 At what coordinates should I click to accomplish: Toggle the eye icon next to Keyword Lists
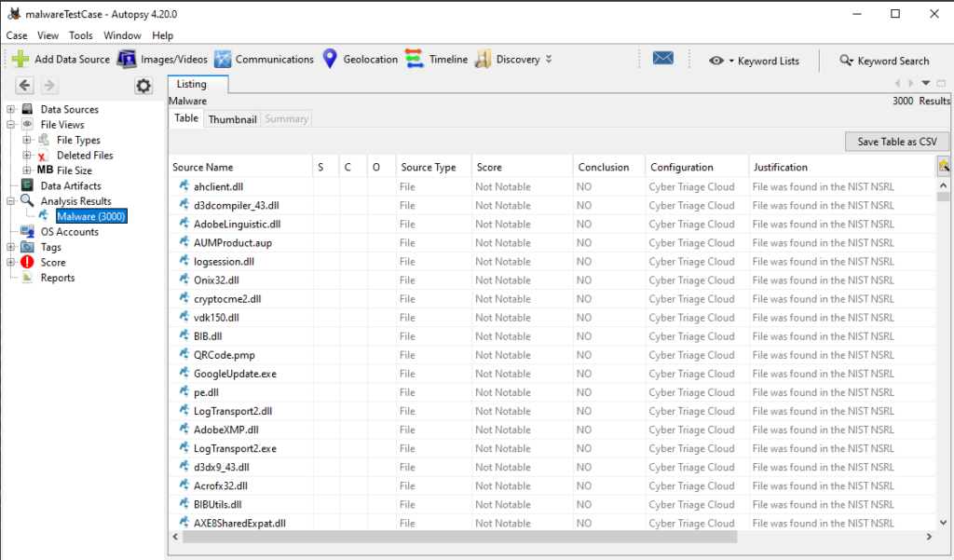(715, 61)
